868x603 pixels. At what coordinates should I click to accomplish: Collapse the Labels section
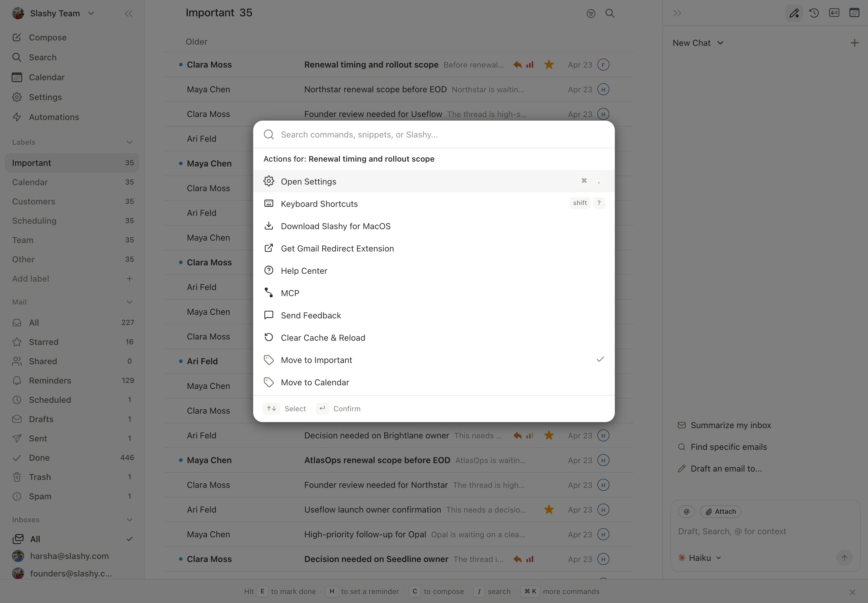point(130,142)
